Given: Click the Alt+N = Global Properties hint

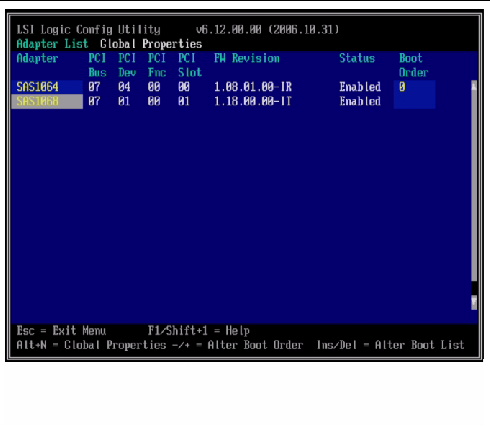Looking at the screenshot, I should [91, 345].
